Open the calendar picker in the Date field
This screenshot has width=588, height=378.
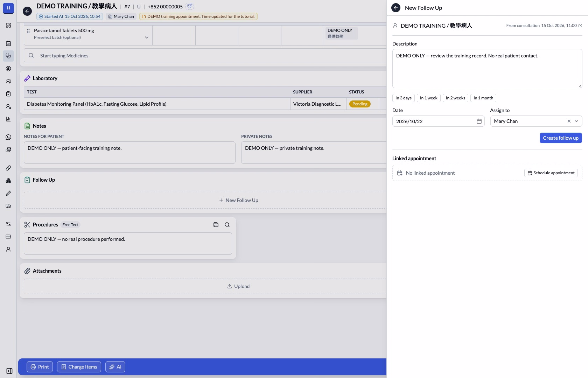pos(479,121)
